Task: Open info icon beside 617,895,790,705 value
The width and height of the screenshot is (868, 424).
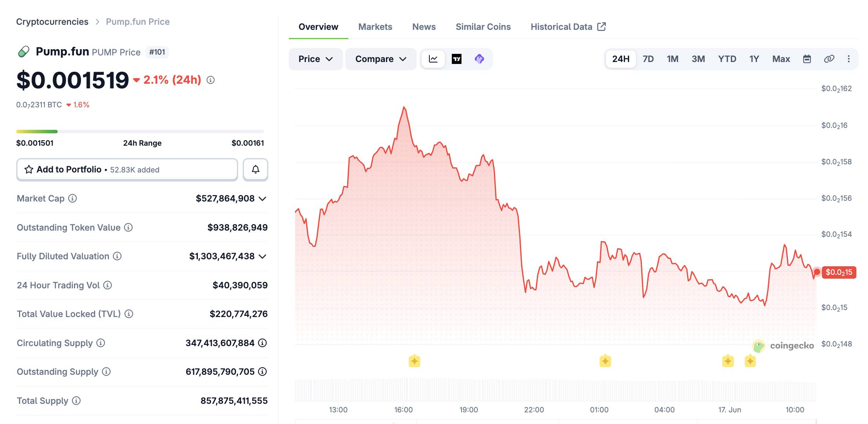Action: (x=262, y=372)
